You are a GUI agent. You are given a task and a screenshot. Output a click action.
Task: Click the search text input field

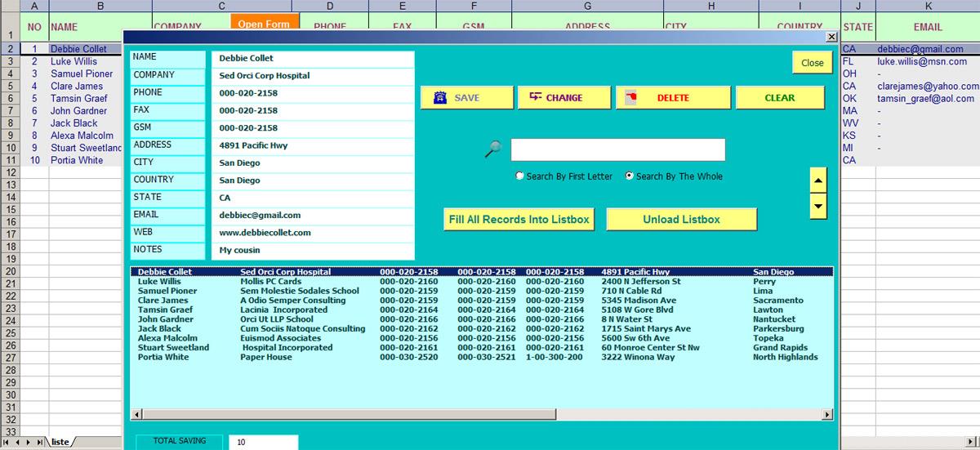click(617, 150)
